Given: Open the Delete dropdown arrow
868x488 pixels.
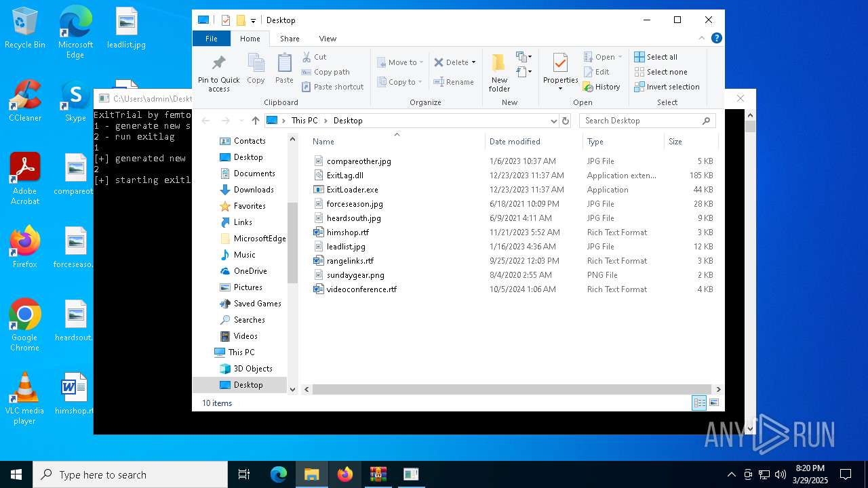Looking at the screenshot, I should pyautogui.click(x=473, y=62).
